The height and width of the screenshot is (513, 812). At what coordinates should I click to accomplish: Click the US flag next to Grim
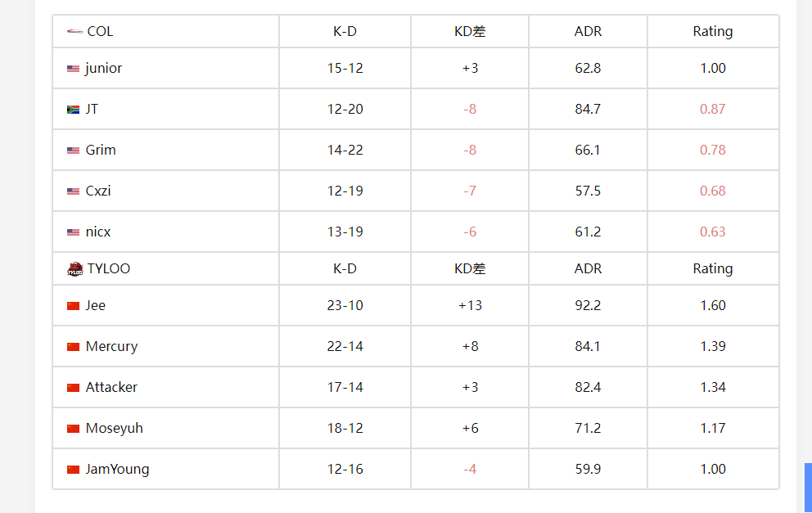(x=73, y=151)
